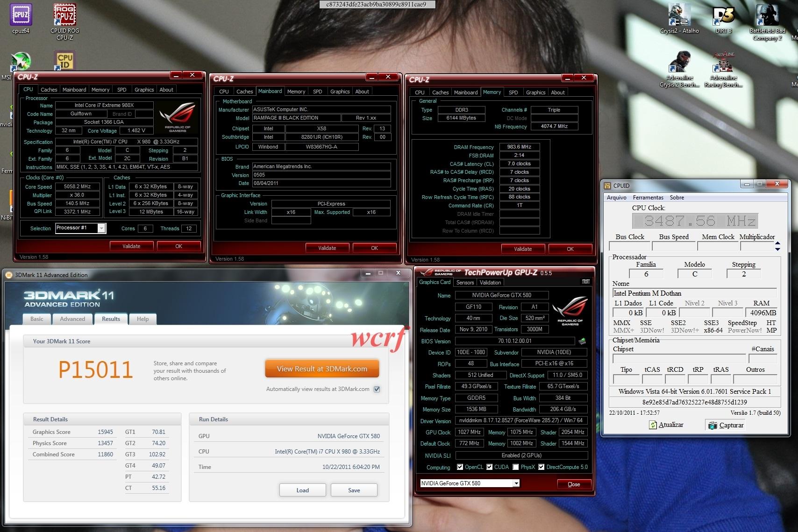Open the CPUID ROG CPU-Z desktop shortcut
This screenshot has height=532, width=798.
(x=64, y=21)
